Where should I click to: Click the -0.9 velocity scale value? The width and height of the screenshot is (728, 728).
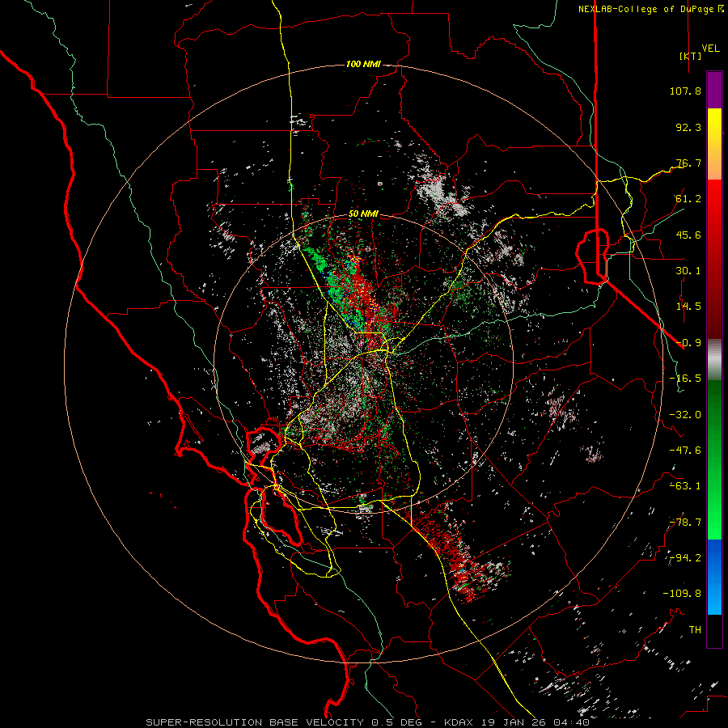pyautogui.click(x=688, y=343)
